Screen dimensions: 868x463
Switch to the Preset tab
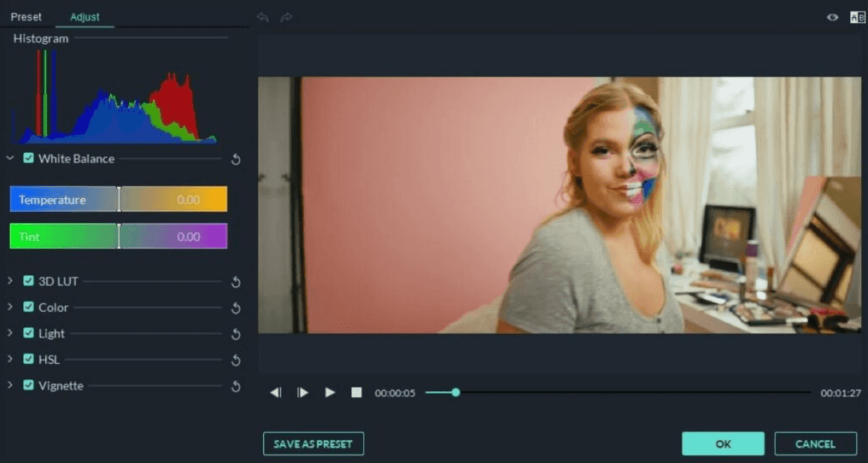point(26,17)
